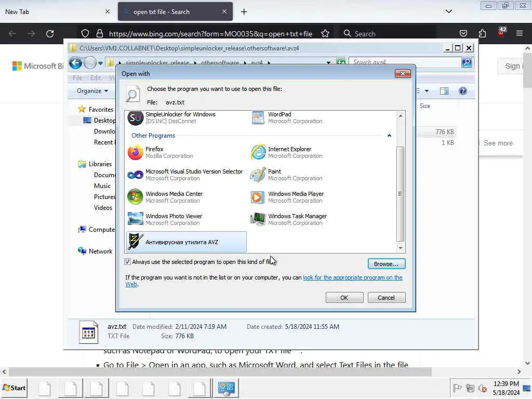Collapse the Other Programs group
This screenshot has height=399, width=532.
pyautogui.click(x=389, y=136)
